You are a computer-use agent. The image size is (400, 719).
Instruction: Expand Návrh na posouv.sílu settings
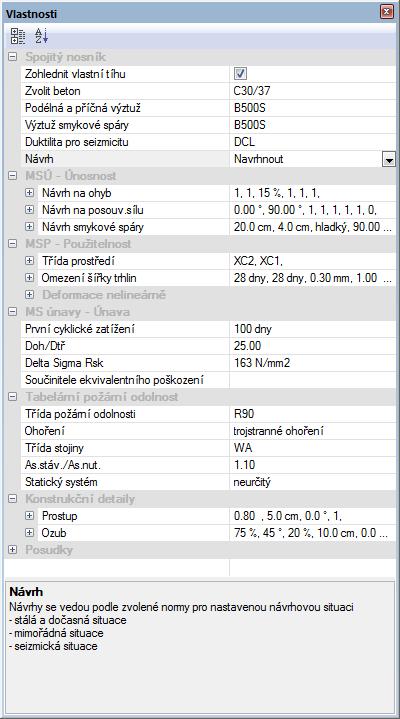tap(29, 210)
